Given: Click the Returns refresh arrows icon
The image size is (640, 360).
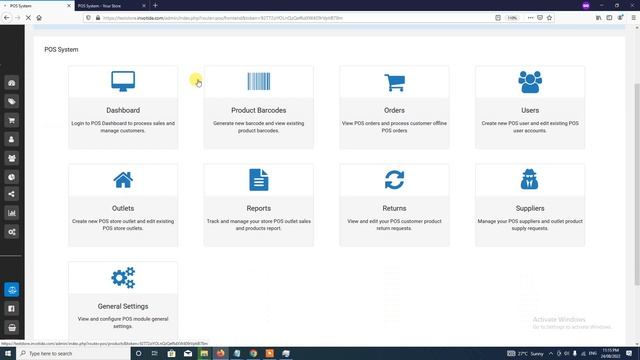Looking at the screenshot, I should pyautogui.click(x=394, y=180).
